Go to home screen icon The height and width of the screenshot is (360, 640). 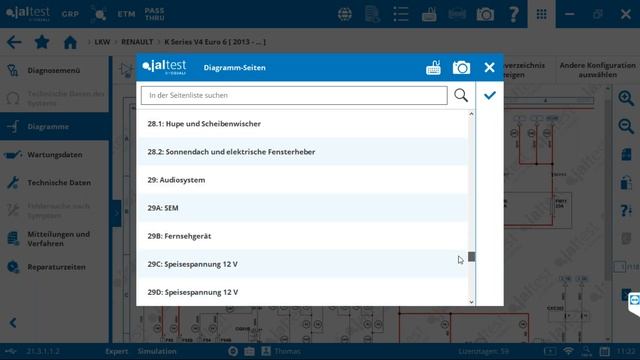tap(70, 42)
